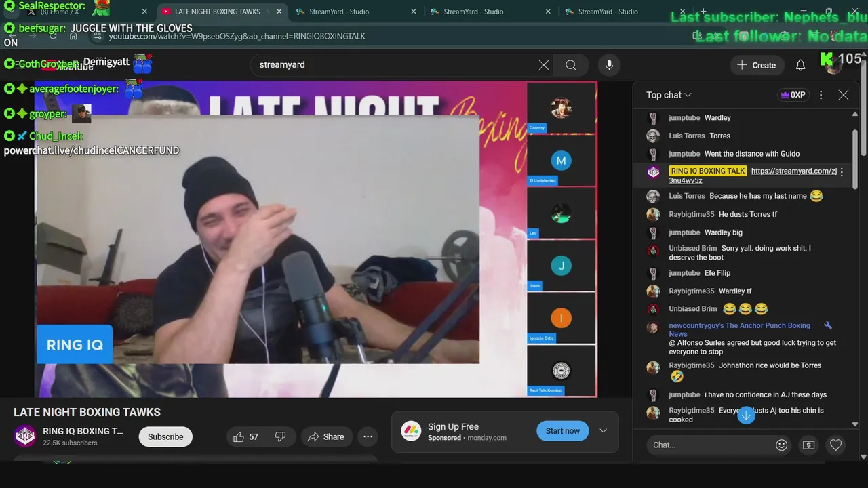Click the monday.com ad logo
868x488 pixels.
click(411, 431)
